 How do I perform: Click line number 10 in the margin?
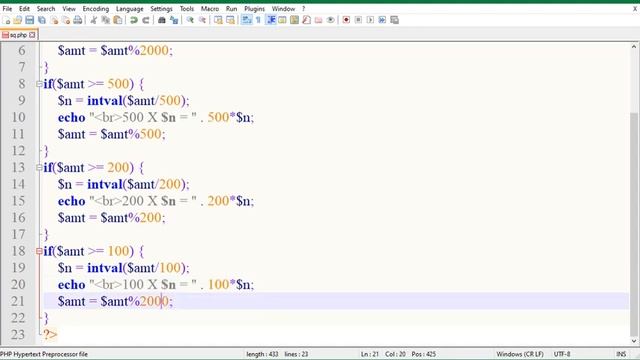(x=18, y=118)
